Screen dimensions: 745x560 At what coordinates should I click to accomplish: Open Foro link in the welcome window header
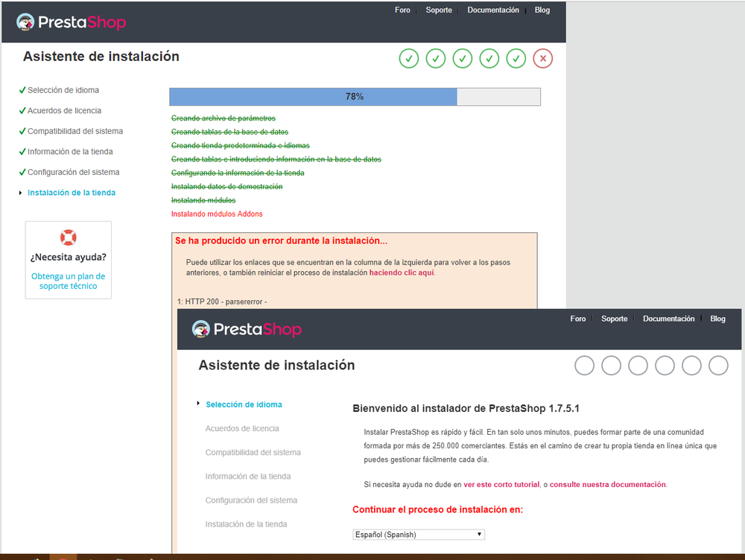pos(578,319)
